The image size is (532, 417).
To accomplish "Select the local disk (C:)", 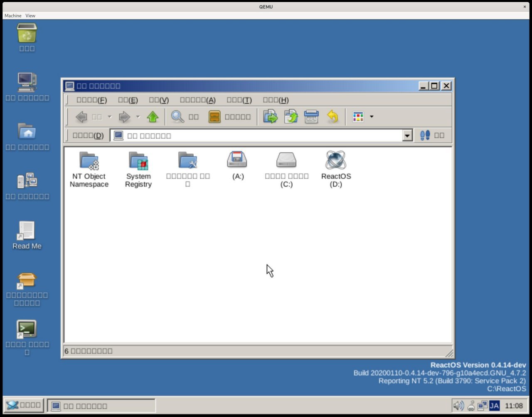I will click(x=287, y=170).
